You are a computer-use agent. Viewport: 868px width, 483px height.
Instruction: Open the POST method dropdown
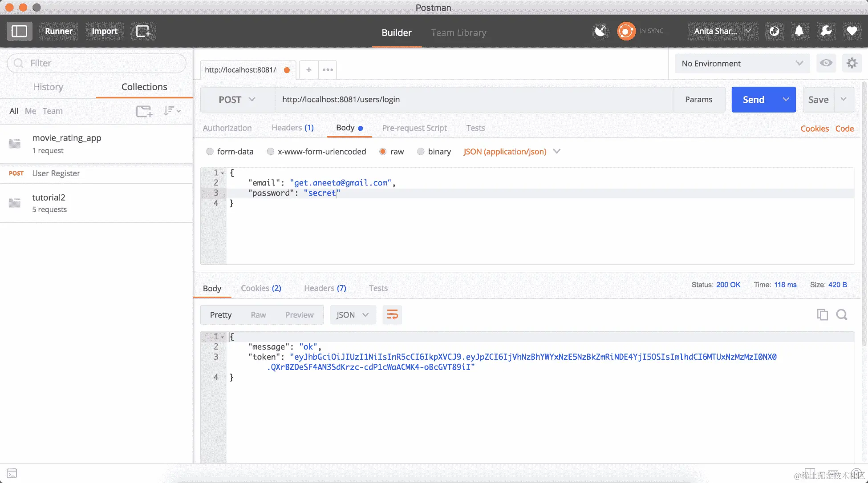click(237, 100)
